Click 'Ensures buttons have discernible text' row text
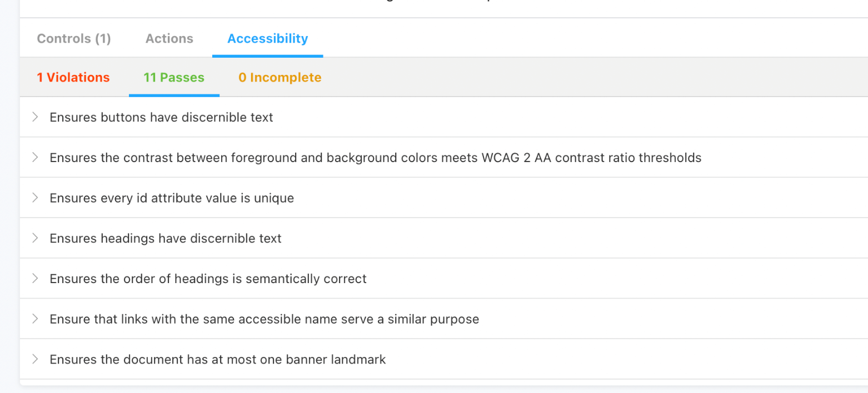 pos(161,118)
